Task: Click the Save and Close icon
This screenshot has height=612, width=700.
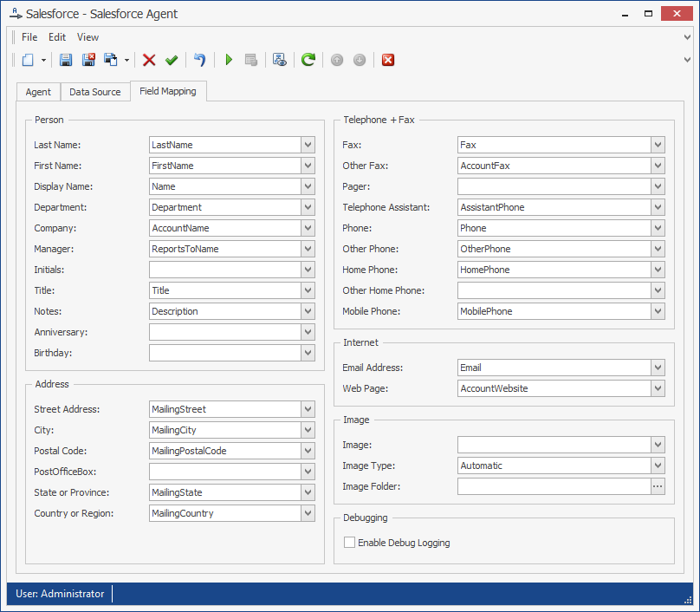Action: 88,60
